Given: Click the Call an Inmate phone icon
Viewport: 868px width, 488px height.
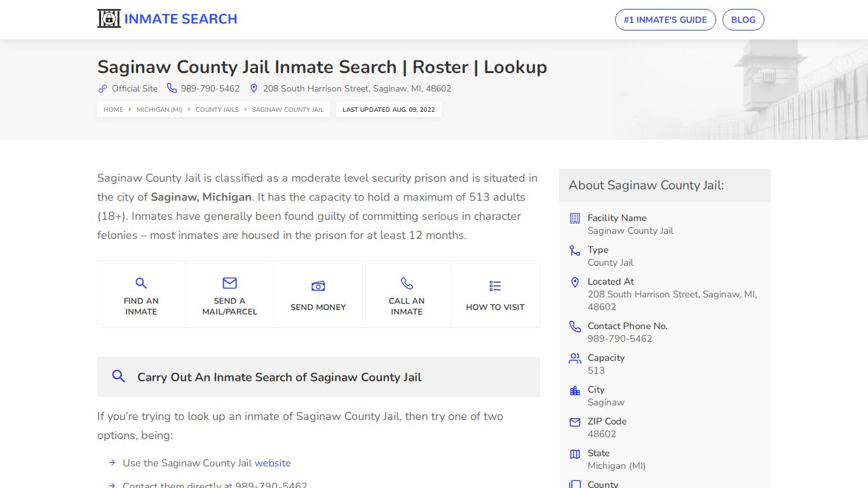Looking at the screenshot, I should tap(407, 283).
